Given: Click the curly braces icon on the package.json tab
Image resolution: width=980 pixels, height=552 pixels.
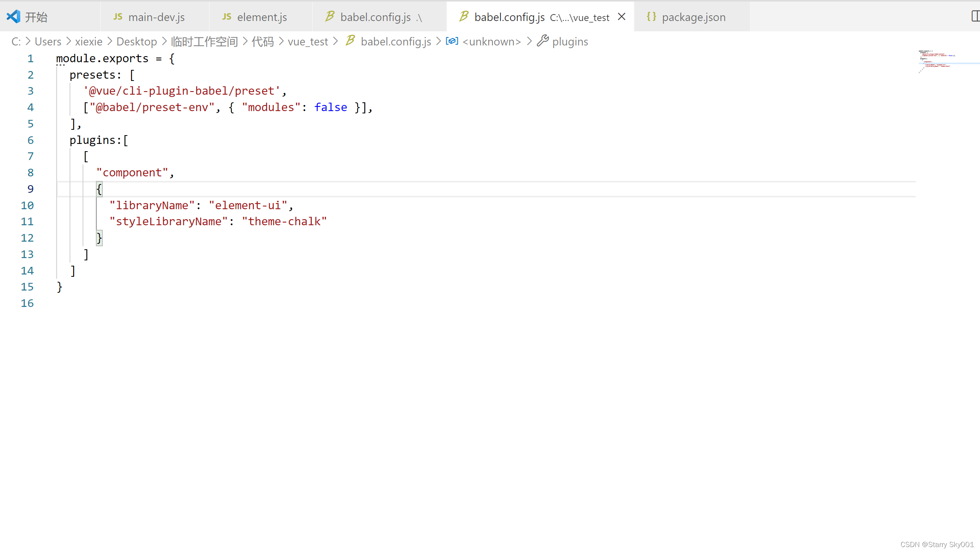Looking at the screenshot, I should tap(651, 17).
